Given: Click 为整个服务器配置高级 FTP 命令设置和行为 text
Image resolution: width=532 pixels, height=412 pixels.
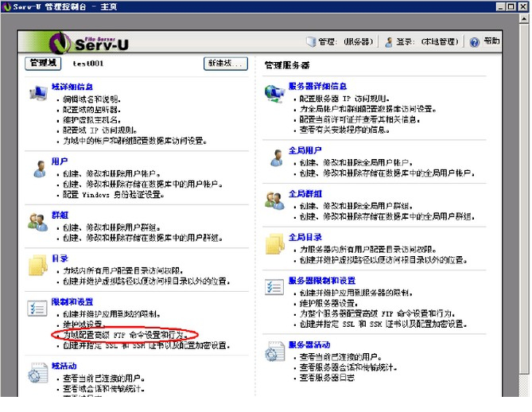Looking at the screenshot, I should point(377,313).
